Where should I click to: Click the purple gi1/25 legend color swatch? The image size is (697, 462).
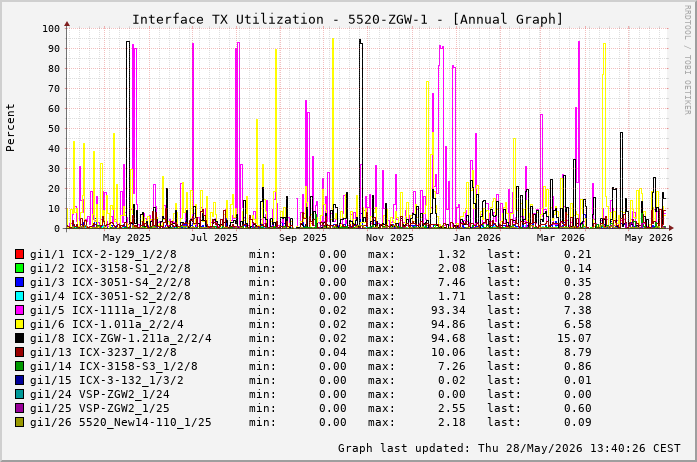(19, 408)
